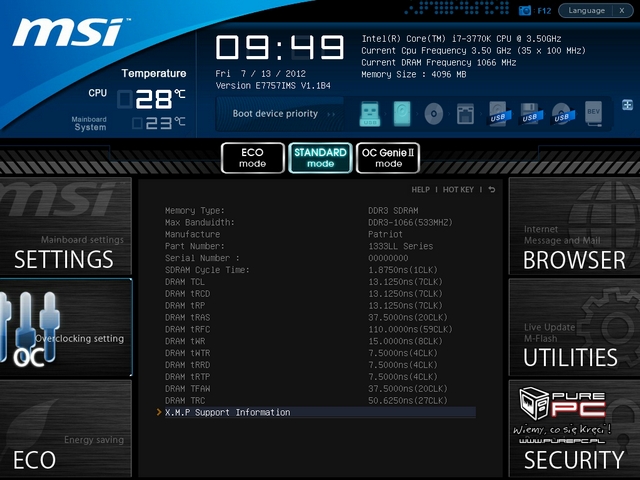The image size is (640, 480).
Task: Open the Language selector
Action: click(x=586, y=11)
